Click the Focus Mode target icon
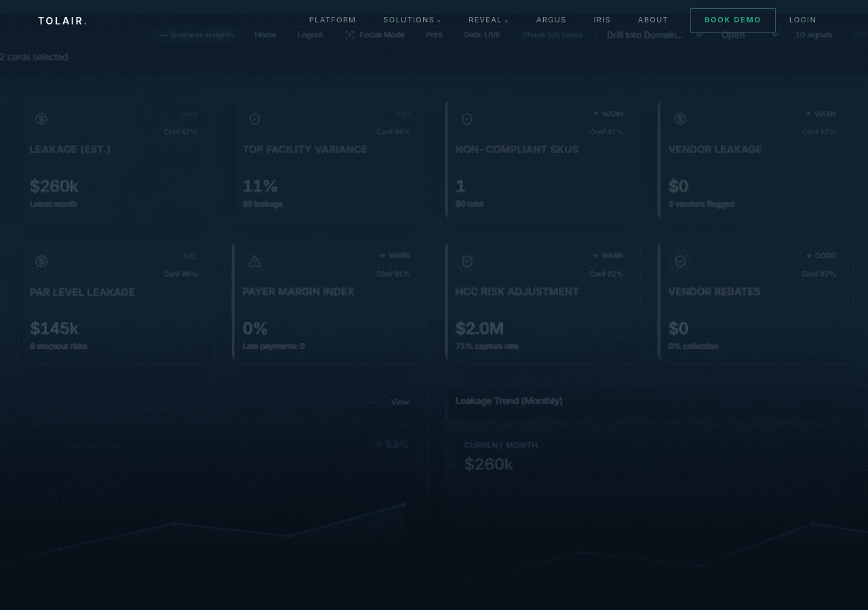Screen dimensions: 868x610 350,35
